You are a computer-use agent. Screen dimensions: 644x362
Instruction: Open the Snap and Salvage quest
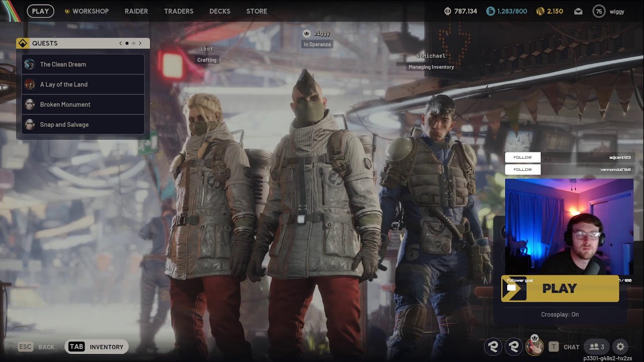coord(83,125)
